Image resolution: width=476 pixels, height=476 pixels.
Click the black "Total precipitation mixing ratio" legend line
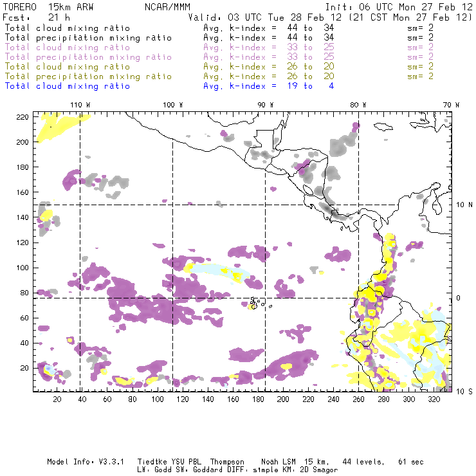pos(88,38)
